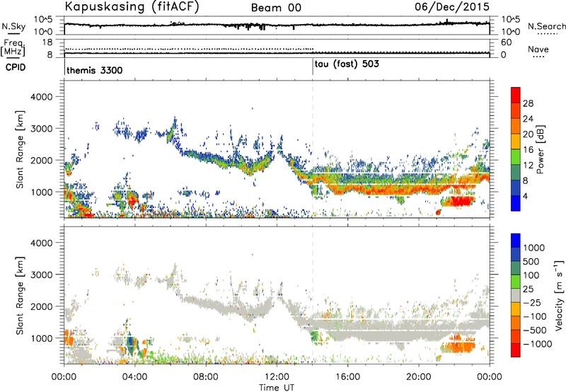Click the 1000 tick label on the velocity panel
566x392 pixels.
click(x=41, y=338)
